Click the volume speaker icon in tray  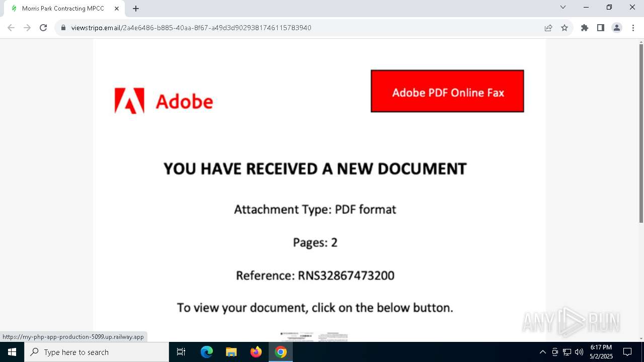point(579,352)
